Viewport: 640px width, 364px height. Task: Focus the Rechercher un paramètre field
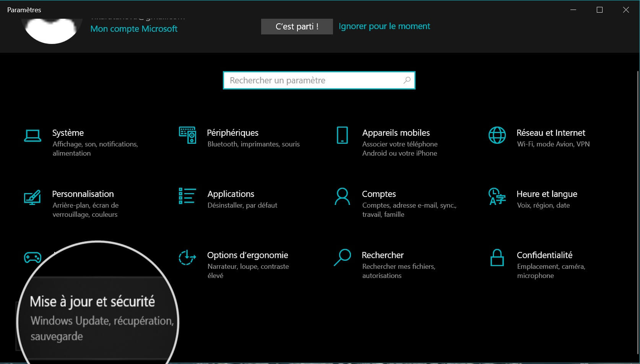[x=319, y=80]
